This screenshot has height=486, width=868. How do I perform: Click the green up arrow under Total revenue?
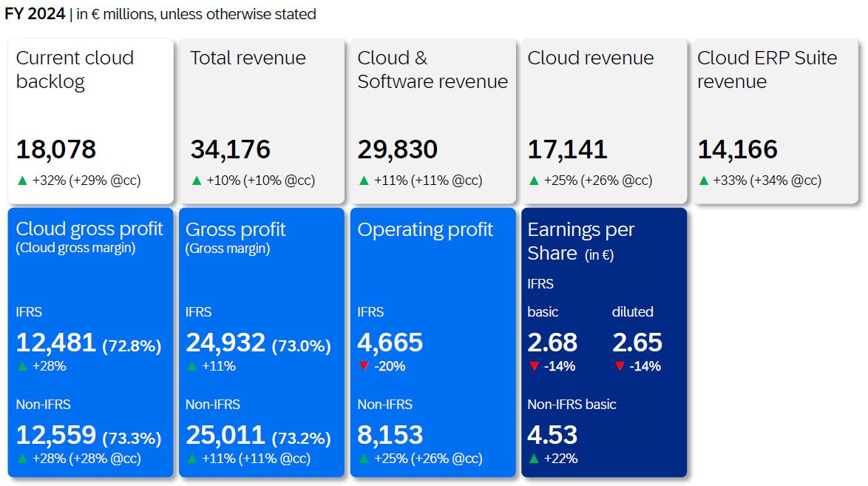pos(196,180)
